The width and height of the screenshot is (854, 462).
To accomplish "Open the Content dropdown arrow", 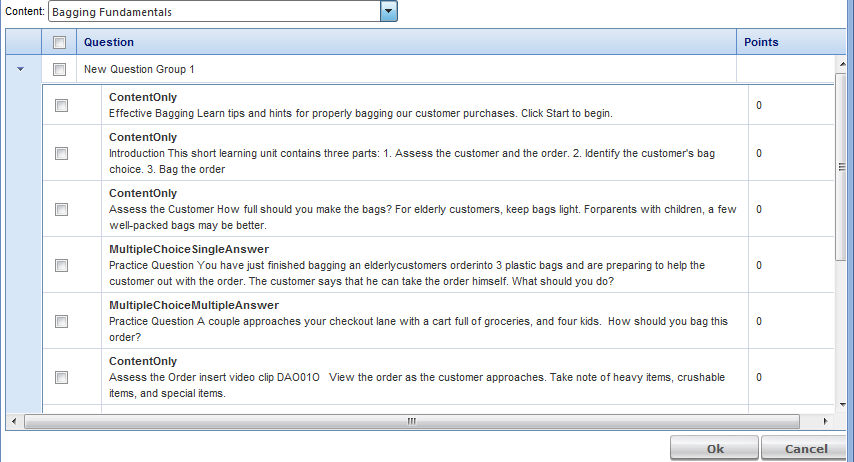I will [388, 11].
